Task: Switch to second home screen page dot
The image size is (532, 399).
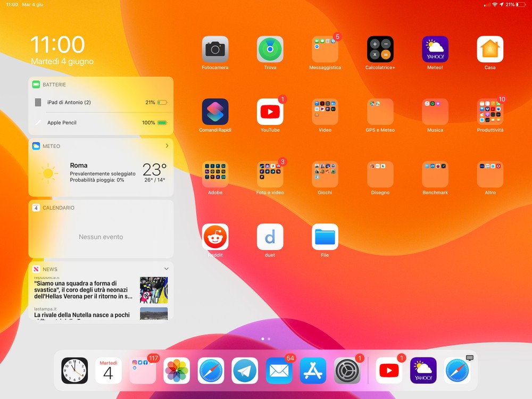Action: [269, 338]
